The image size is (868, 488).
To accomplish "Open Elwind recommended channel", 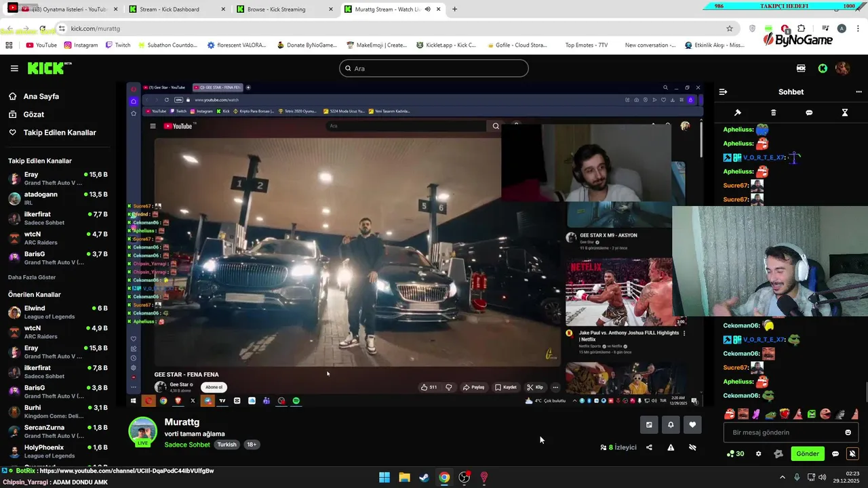I will [58, 312].
